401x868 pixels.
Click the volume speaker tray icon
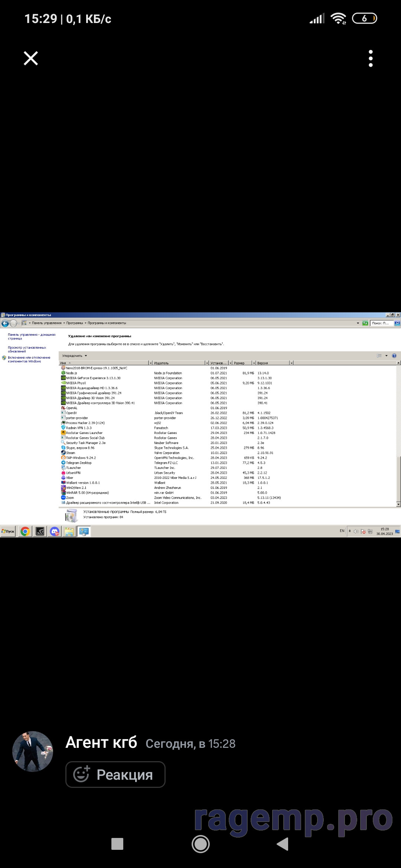[356, 532]
